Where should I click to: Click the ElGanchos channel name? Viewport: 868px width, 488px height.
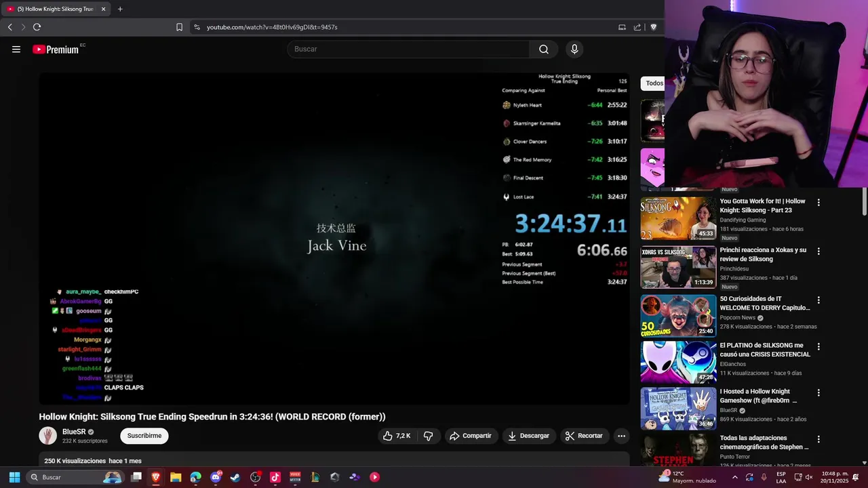[733, 364]
